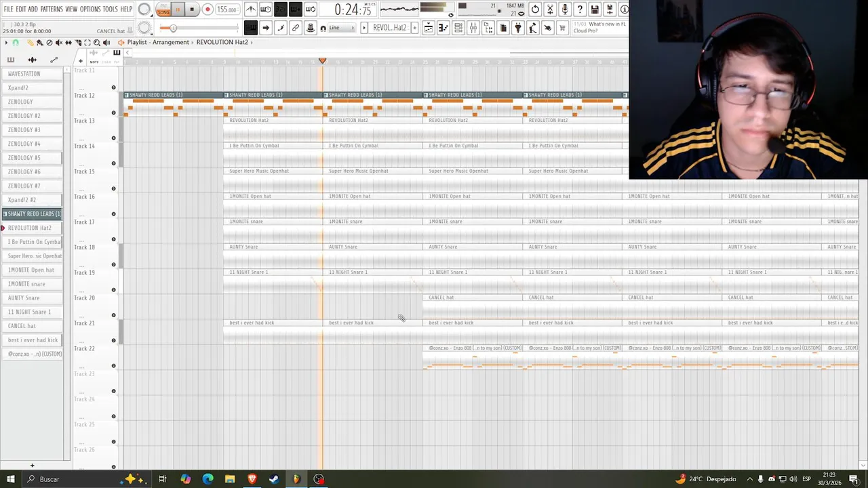Screen dimensions: 868x488
Task: Adjust the main pitch slider
Action: pos(199,28)
